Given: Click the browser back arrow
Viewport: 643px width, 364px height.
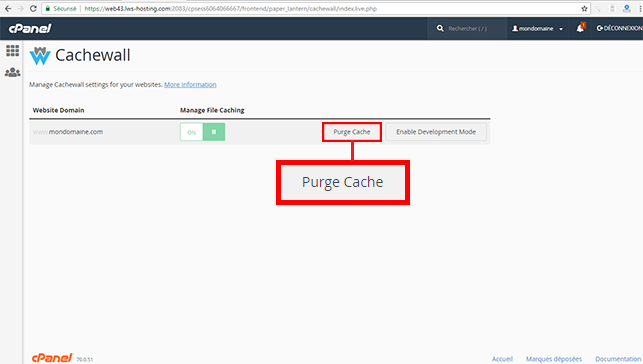Looking at the screenshot, I should 8,8.
